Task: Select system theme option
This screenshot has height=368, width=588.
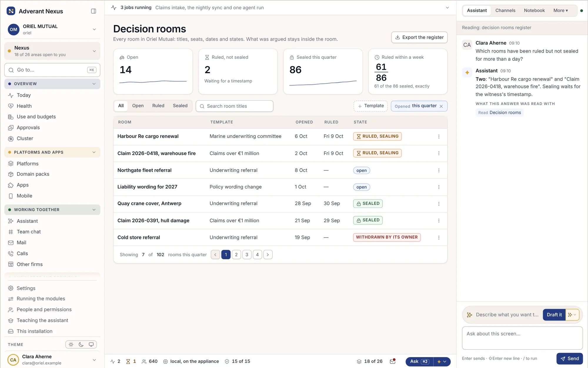Action: click(91, 344)
